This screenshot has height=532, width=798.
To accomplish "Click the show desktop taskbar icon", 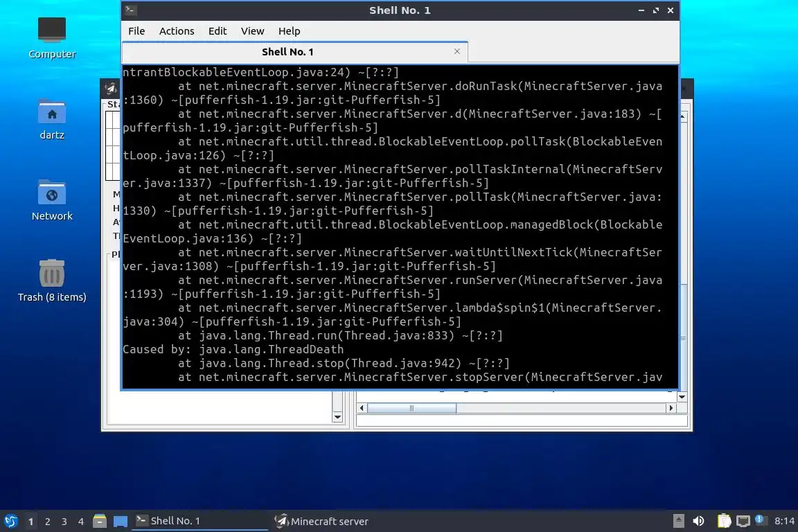I will click(121, 522).
